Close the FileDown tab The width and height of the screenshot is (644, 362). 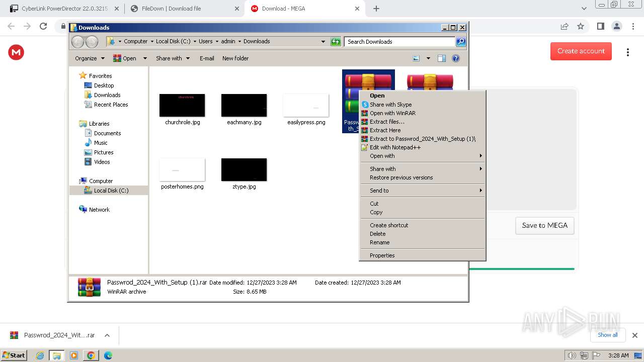pos(237,9)
